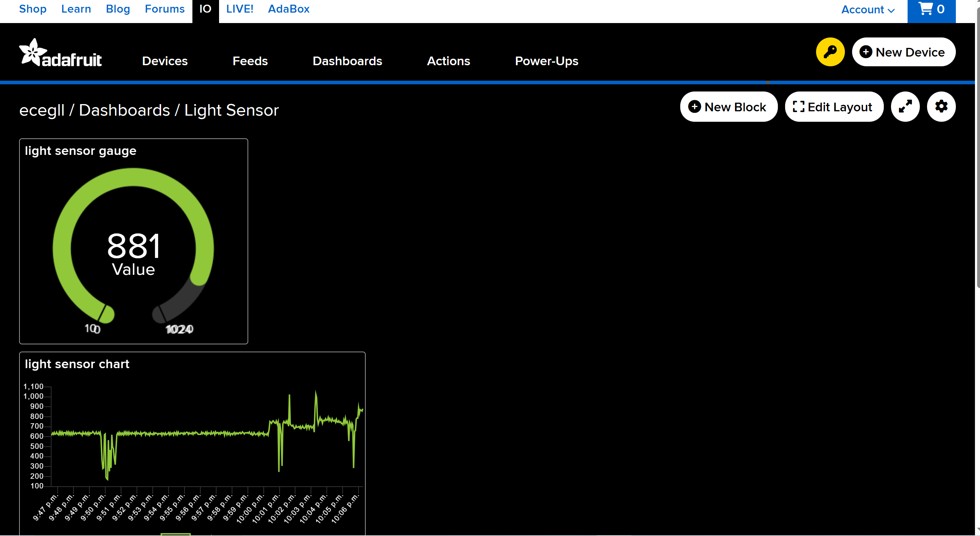Click the New Device button
Viewport: 980px width, 536px height.
pos(903,52)
